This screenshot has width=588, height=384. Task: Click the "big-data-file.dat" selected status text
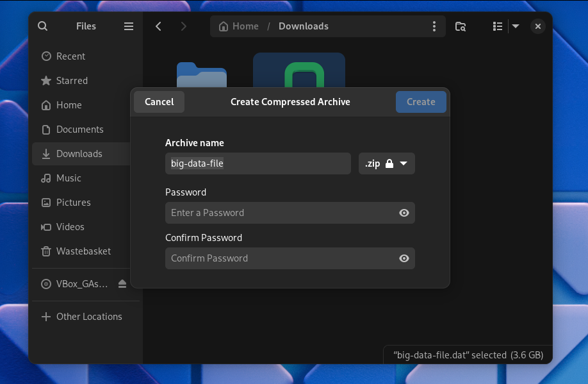[468, 355]
